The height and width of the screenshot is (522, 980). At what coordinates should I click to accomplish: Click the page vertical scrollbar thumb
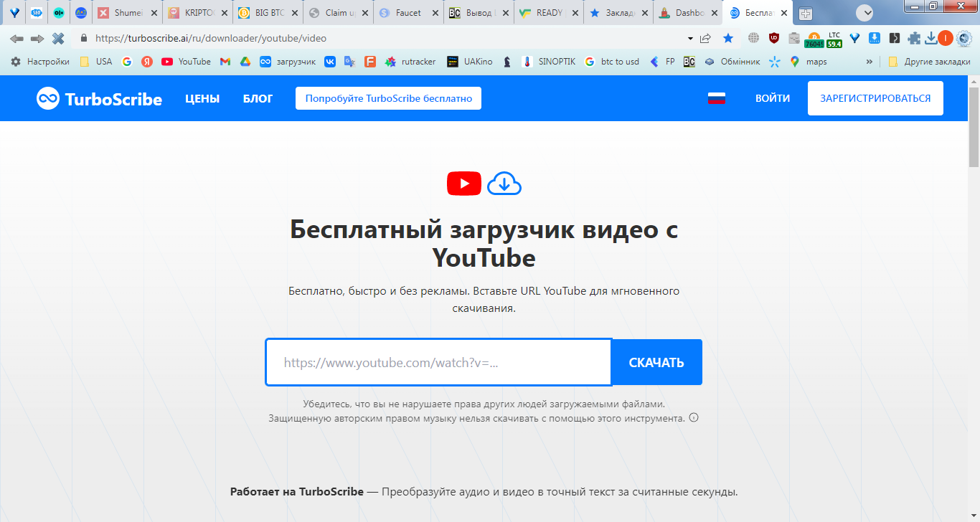point(974,128)
